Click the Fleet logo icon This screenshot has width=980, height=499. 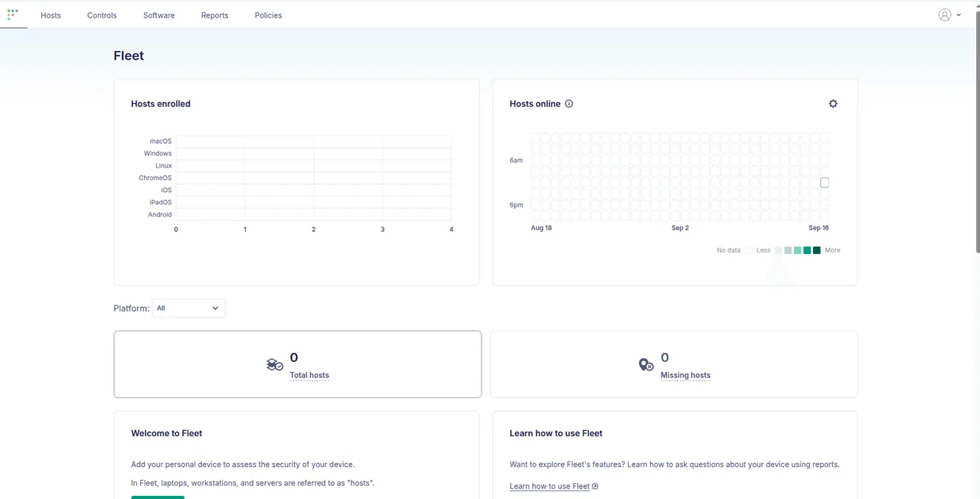click(x=13, y=15)
